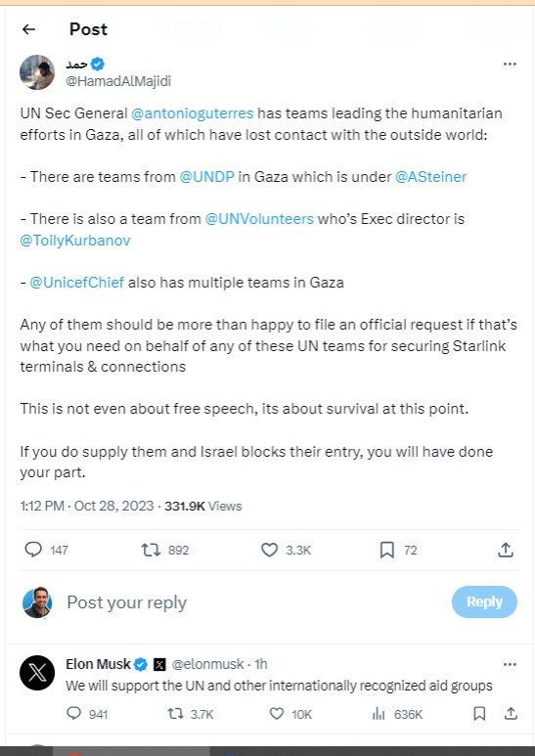Open more options on Elon Musk's reply

(510, 664)
